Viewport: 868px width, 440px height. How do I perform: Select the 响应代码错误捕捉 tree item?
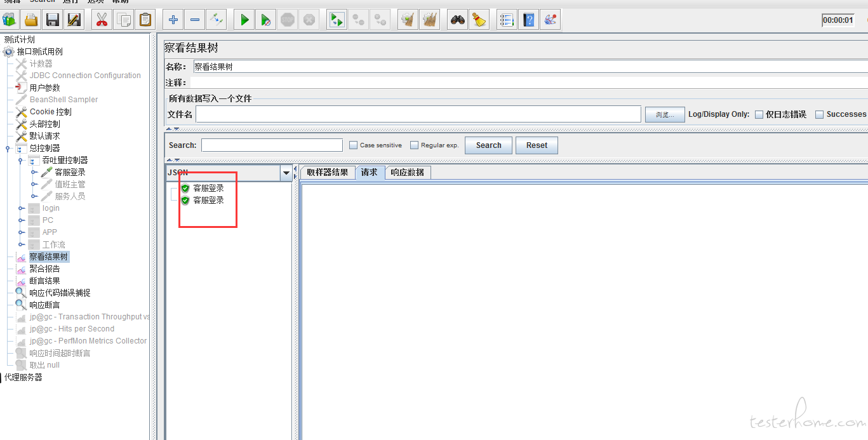(x=60, y=293)
